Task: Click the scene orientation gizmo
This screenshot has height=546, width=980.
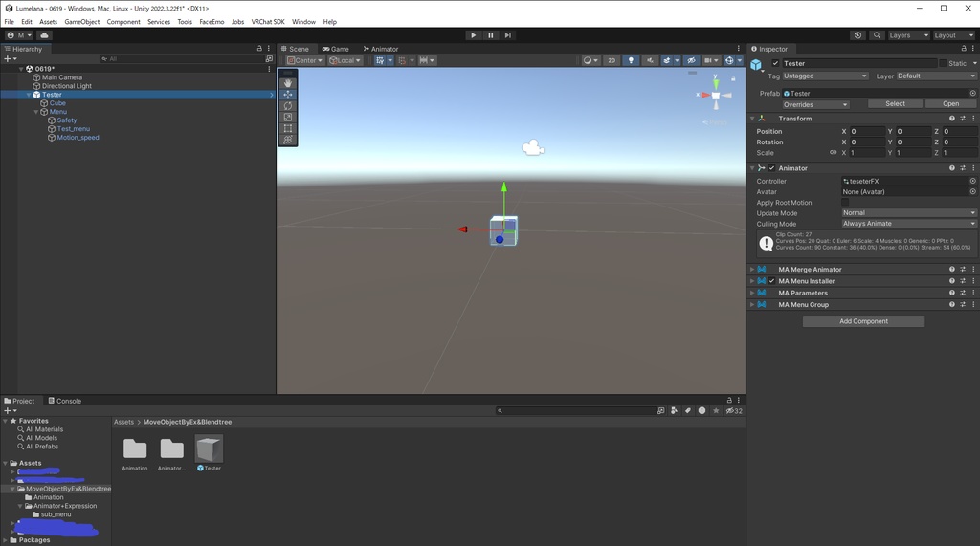Action: (716, 96)
